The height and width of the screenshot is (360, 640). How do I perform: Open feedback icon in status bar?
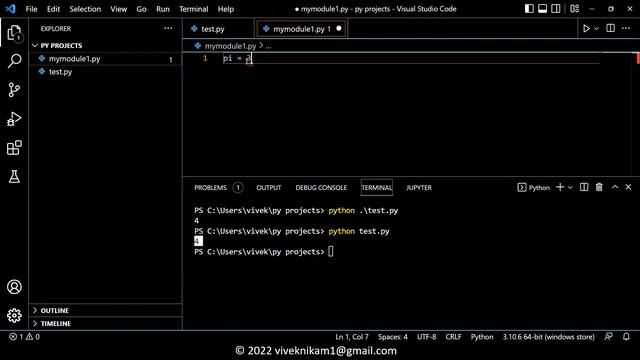(x=609, y=337)
